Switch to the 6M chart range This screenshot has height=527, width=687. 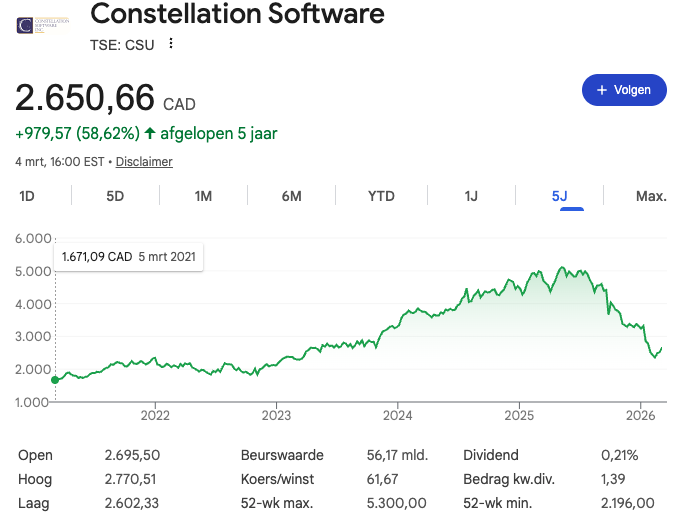(x=291, y=196)
